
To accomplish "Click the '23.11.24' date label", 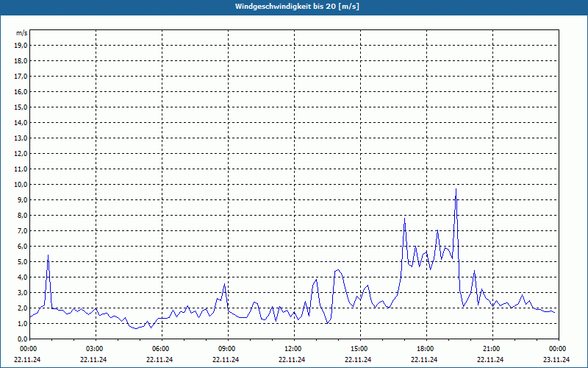I will point(556,359).
